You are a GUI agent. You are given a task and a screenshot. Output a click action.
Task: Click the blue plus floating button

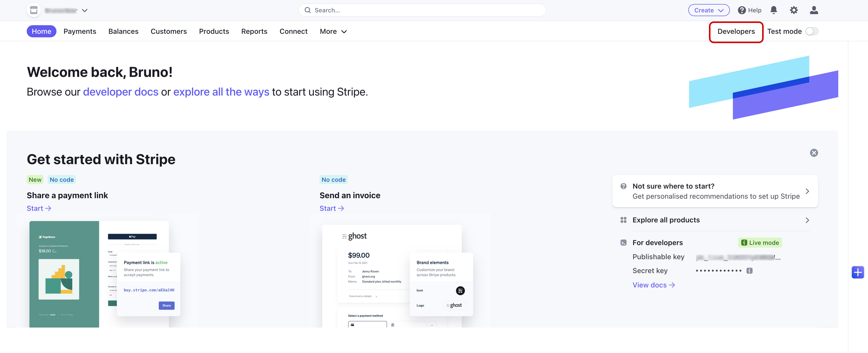(858, 272)
